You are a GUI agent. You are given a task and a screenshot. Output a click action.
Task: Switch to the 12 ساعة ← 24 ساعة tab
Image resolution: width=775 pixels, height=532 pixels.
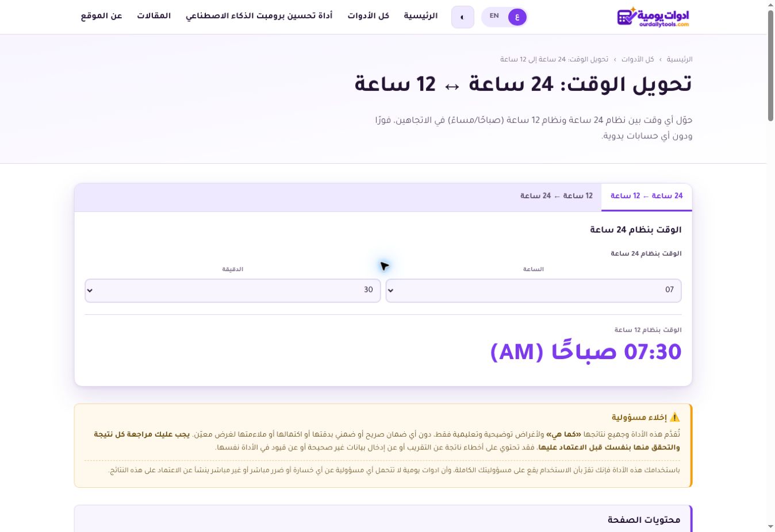(557, 196)
